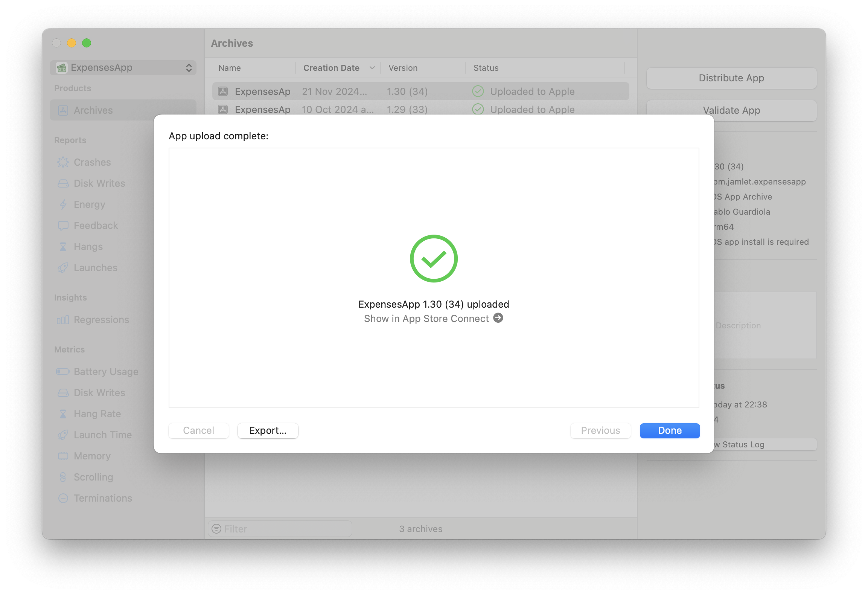The height and width of the screenshot is (595, 868).
Task: Click the Export... button
Action: (x=268, y=430)
